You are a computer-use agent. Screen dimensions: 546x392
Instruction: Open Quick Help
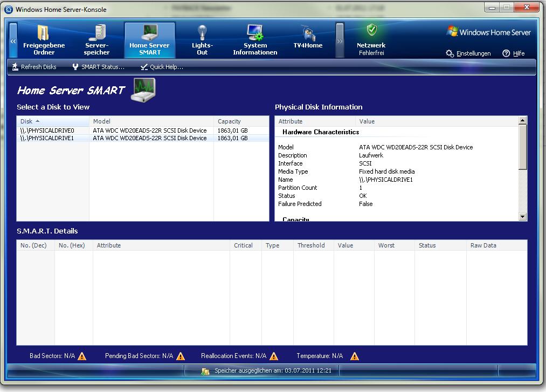[x=162, y=67]
